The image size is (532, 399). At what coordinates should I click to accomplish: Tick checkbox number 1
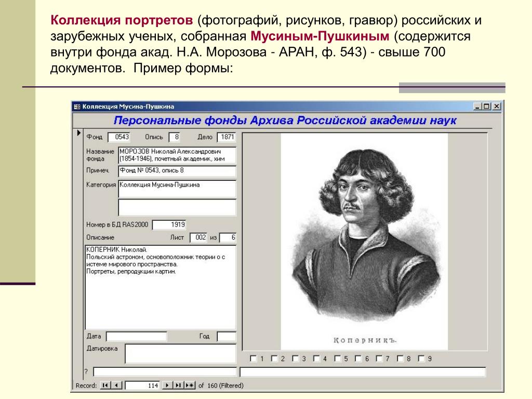tap(253, 358)
